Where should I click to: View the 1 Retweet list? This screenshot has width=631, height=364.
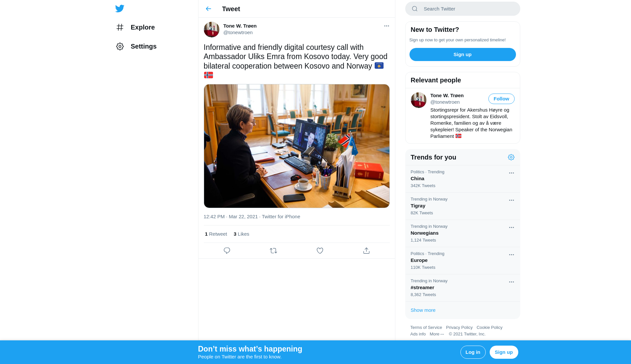tap(216, 234)
